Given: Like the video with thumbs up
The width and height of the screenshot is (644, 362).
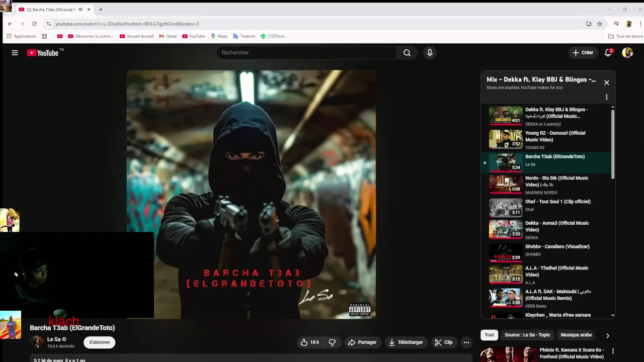Looking at the screenshot, I should pyautogui.click(x=309, y=342).
